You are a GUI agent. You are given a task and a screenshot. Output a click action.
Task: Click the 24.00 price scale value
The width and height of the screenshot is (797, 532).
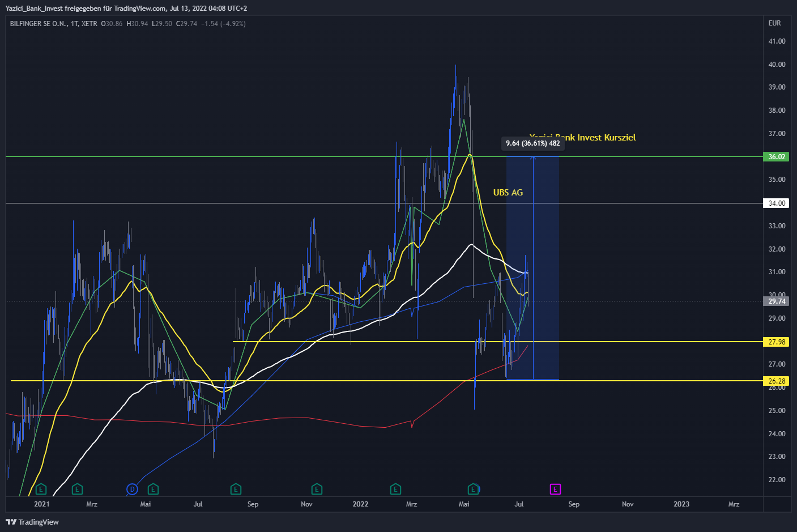pos(777,434)
